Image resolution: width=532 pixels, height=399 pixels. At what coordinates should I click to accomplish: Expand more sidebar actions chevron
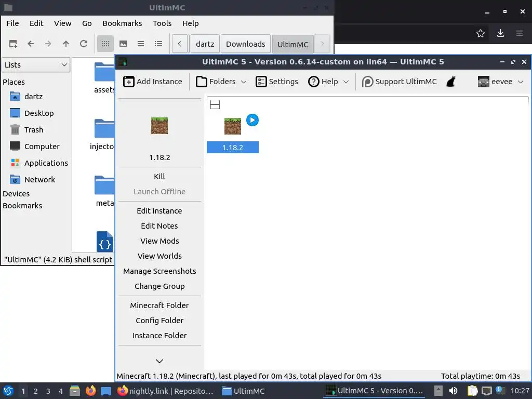[x=159, y=361]
